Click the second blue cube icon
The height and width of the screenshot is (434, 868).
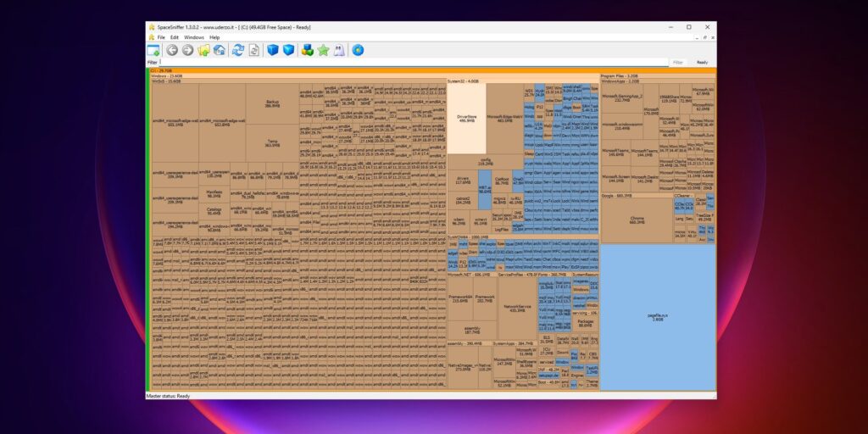(288, 50)
